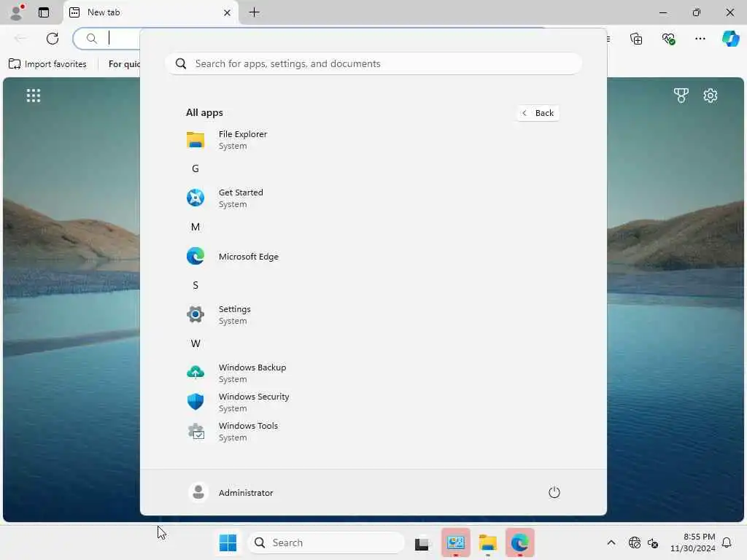Open Edge profile icon
The image size is (747, 560).
[x=17, y=12]
